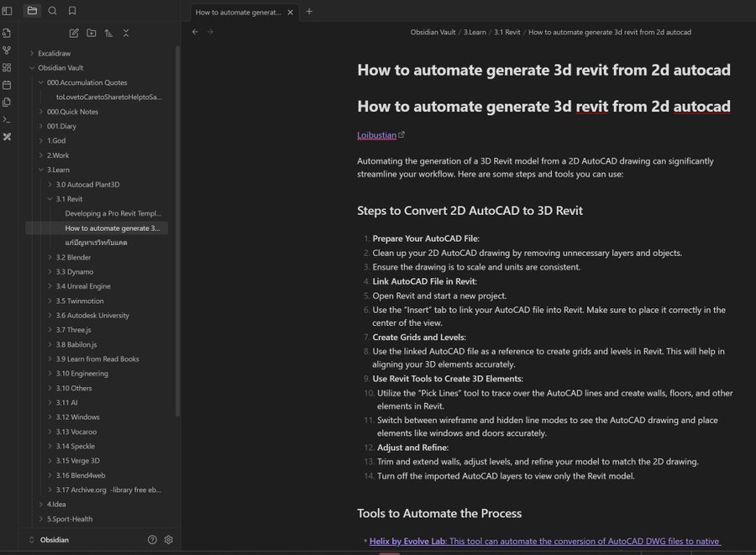The image size is (756, 555).
Task: Close the 'How to automate generat...' tab
Action: [x=291, y=12]
